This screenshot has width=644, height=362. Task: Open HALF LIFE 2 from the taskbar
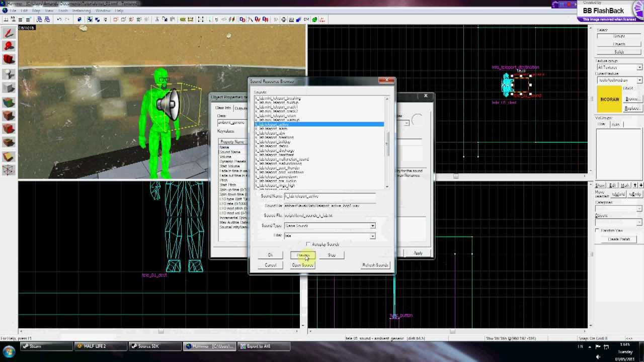coord(101,346)
